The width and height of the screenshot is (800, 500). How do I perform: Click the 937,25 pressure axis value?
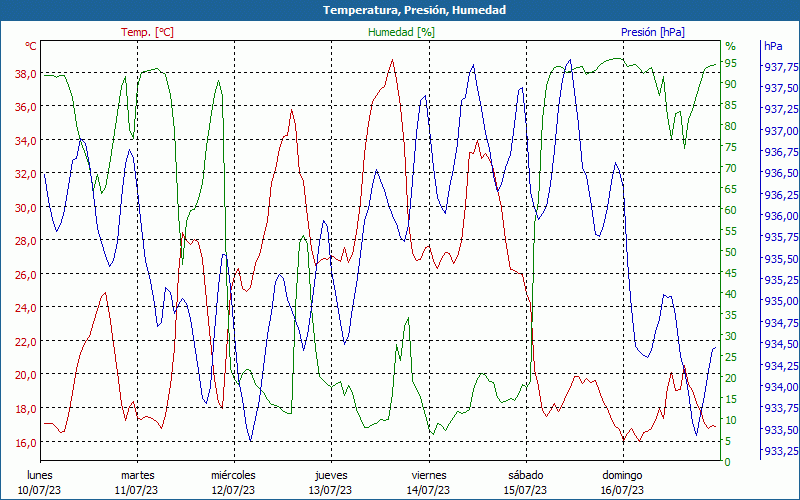[781, 109]
